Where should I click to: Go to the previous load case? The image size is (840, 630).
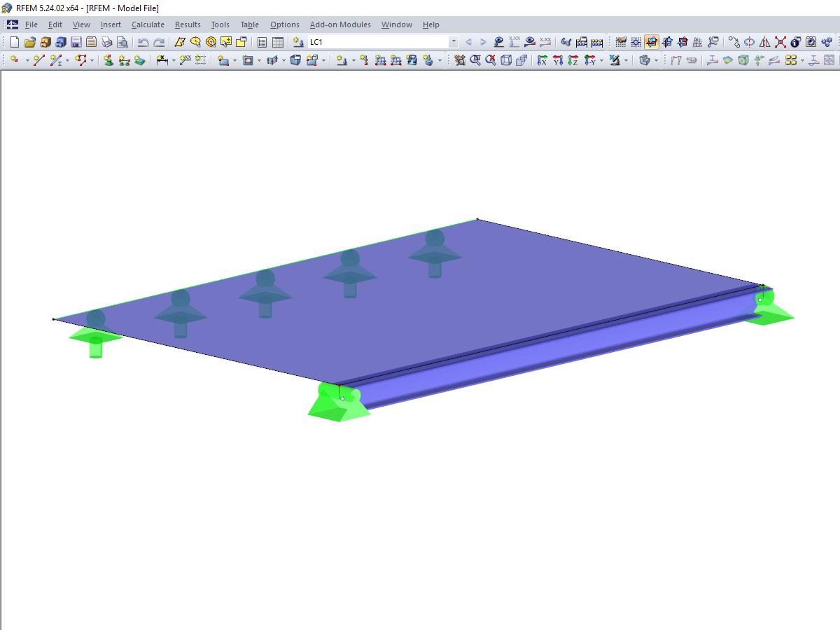point(468,42)
